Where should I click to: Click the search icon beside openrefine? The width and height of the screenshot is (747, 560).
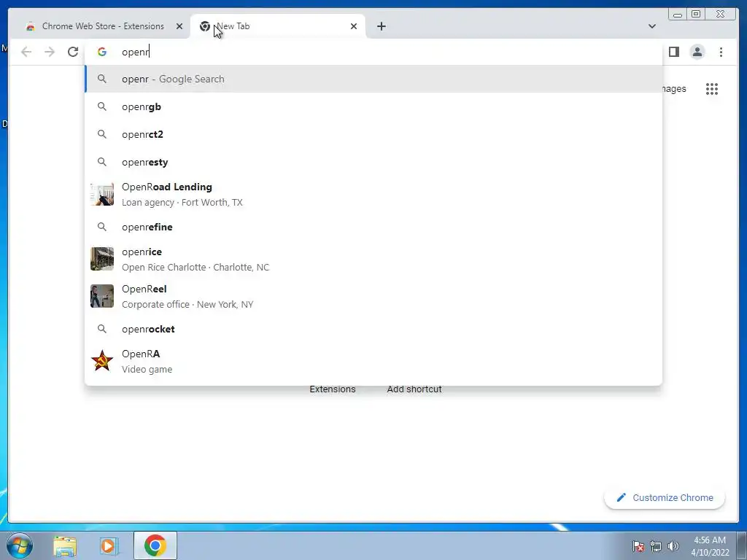102,227
